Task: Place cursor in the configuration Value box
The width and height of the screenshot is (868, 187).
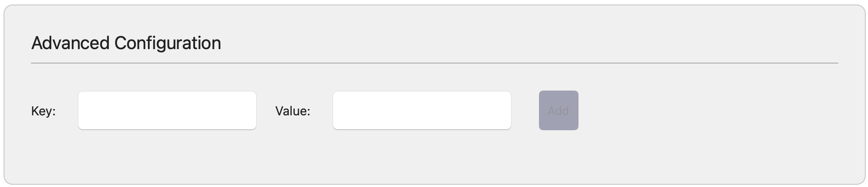Action: (x=422, y=110)
